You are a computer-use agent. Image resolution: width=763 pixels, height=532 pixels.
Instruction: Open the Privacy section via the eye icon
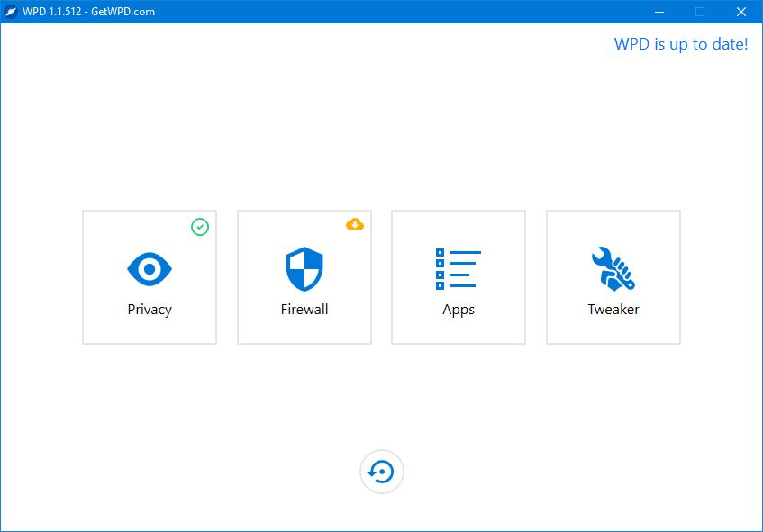(x=149, y=267)
